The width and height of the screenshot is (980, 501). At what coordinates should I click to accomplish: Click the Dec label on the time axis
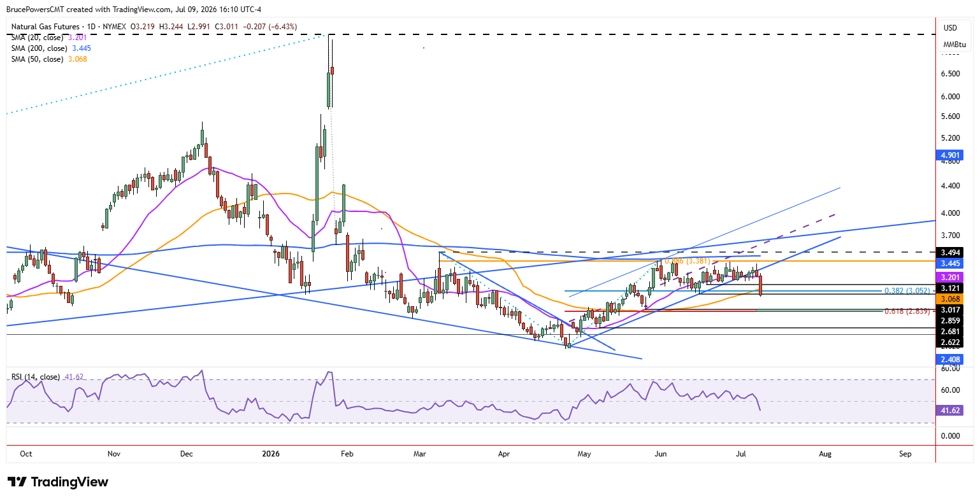tap(187, 454)
